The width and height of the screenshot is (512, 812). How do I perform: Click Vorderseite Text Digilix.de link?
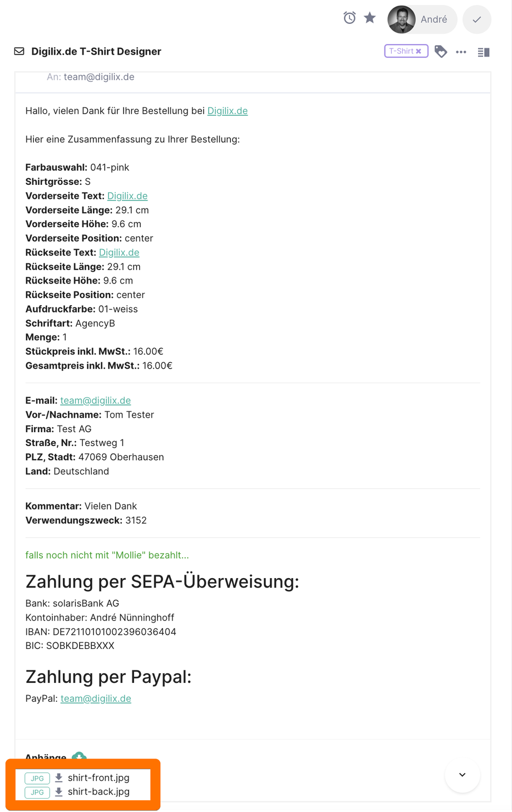tap(127, 196)
